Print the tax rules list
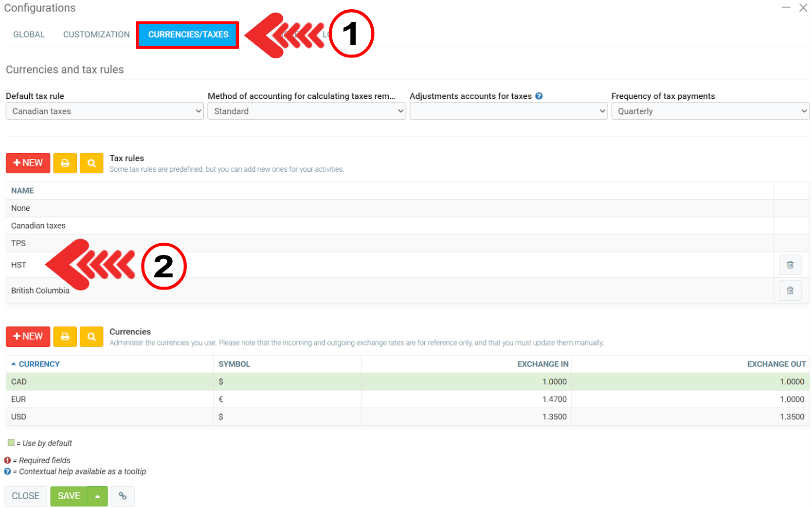The image size is (812, 508). click(x=65, y=163)
